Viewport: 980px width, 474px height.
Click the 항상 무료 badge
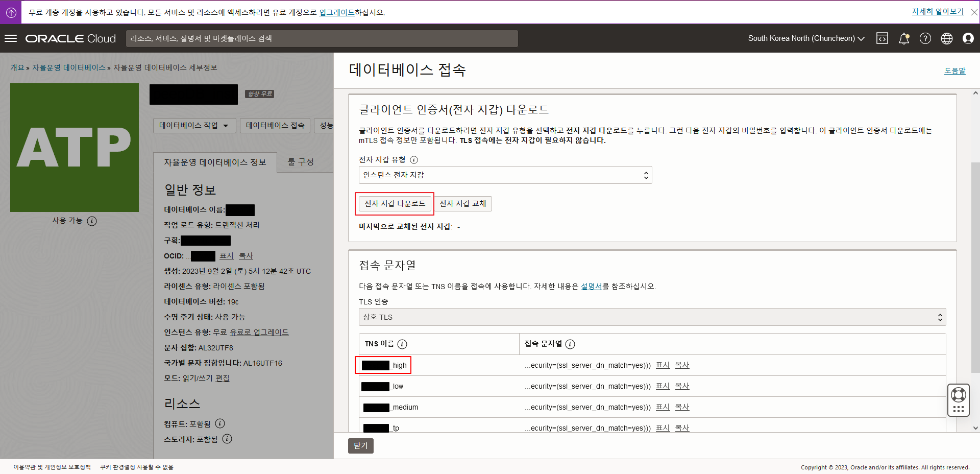pyautogui.click(x=260, y=94)
